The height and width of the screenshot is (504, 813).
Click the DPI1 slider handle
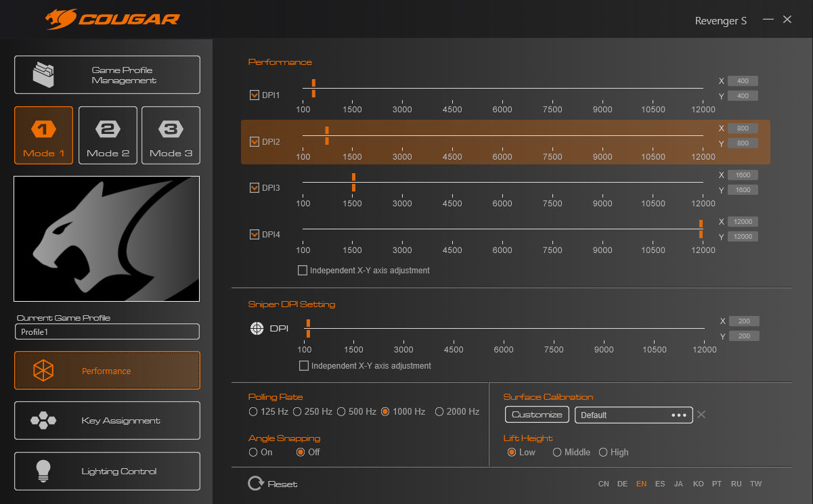pyautogui.click(x=313, y=88)
